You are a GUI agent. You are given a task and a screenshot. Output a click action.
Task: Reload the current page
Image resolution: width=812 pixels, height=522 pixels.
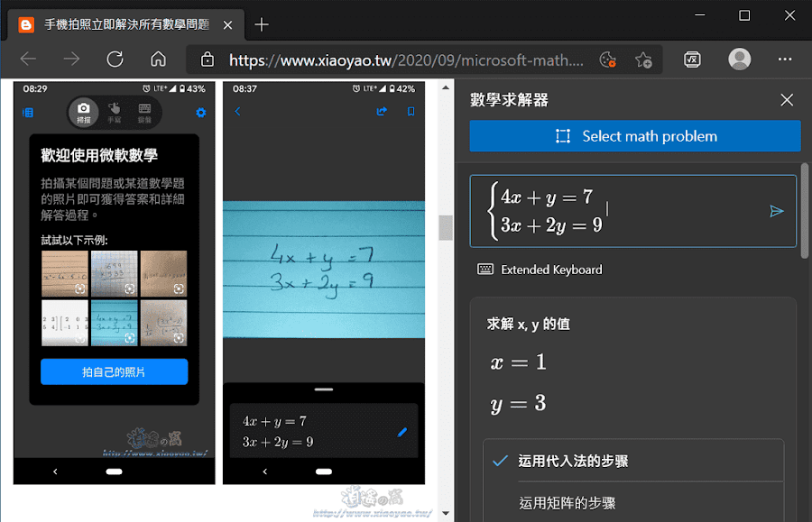click(115, 60)
